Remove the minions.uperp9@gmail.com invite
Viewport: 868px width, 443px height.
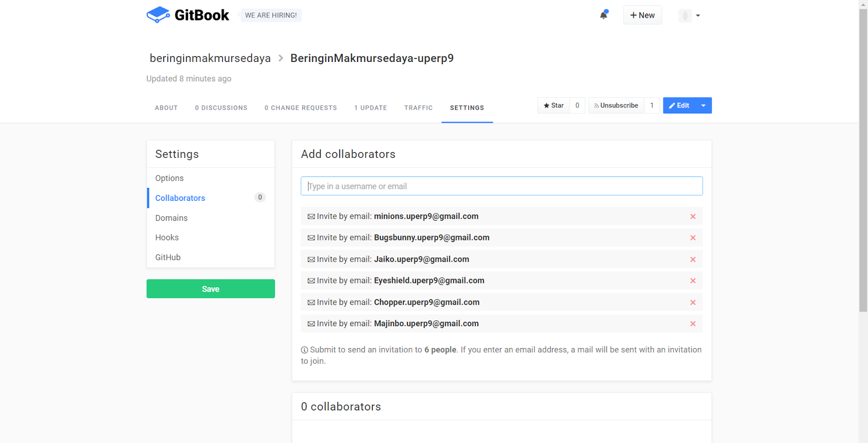click(x=693, y=217)
